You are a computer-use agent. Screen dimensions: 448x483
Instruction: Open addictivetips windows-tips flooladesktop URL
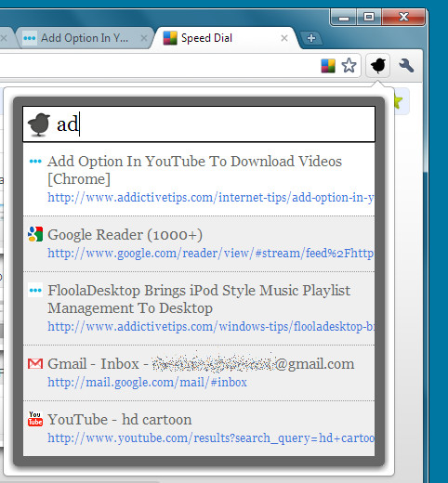(211, 327)
